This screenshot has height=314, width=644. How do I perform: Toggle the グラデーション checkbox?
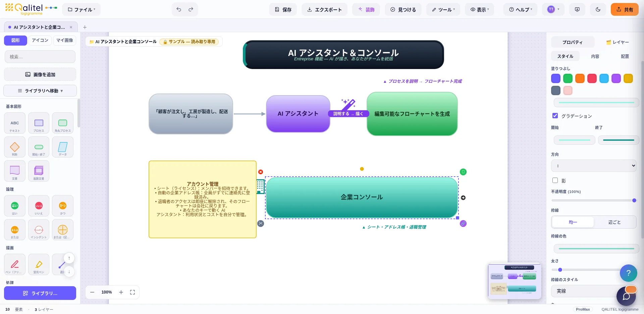click(x=555, y=116)
